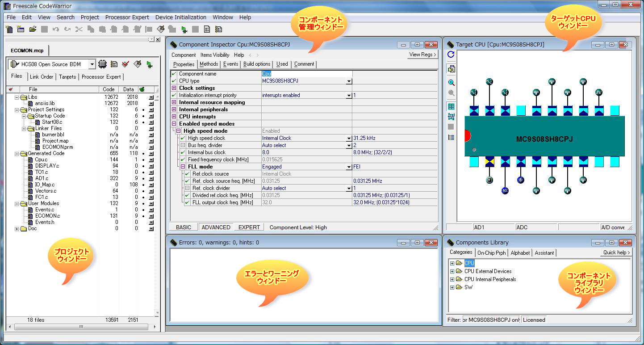This screenshot has height=345, width=644.
Task: Switch component level to ADVANCED
Action: 216,227
